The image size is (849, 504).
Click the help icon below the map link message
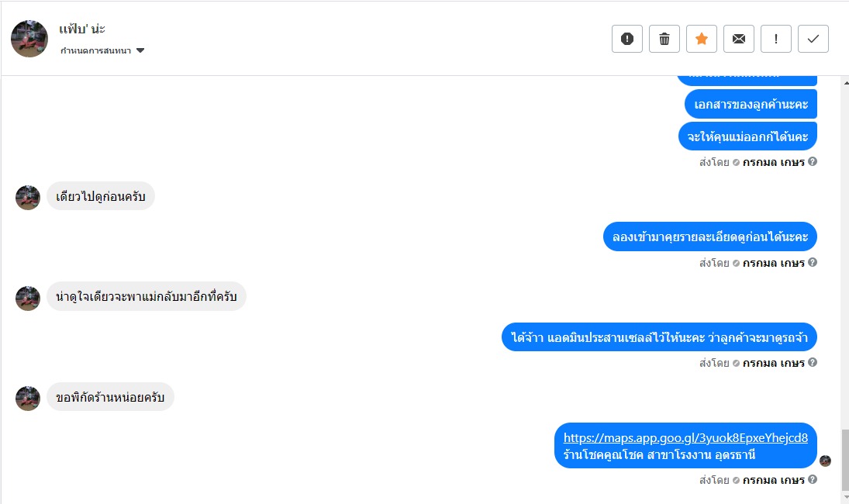(x=813, y=479)
